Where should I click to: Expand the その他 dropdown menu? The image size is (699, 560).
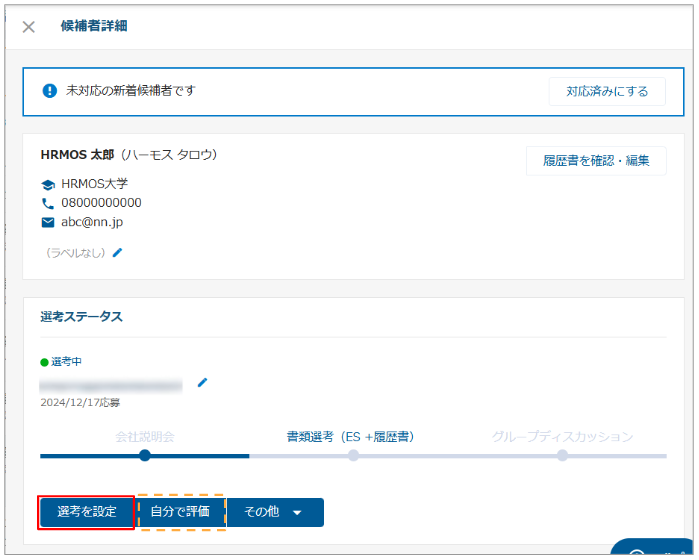click(274, 512)
